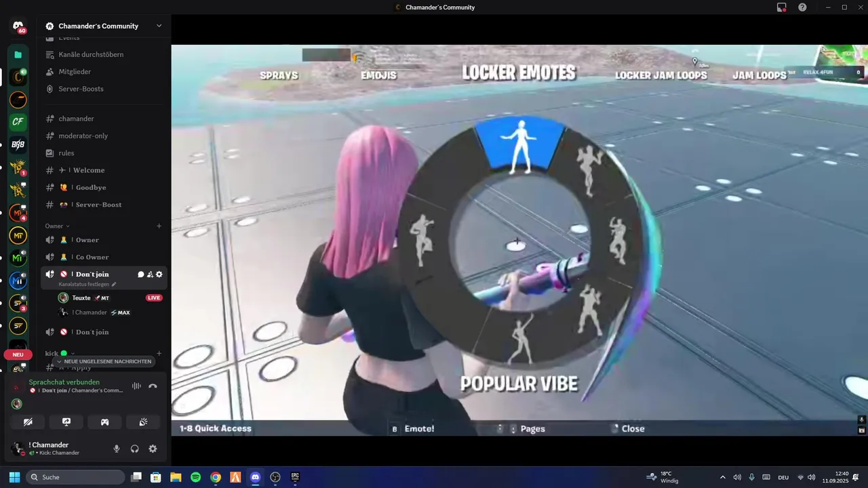Join the Co Owner voice channel
This screenshot has width=868, height=488.
coord(104,257)
